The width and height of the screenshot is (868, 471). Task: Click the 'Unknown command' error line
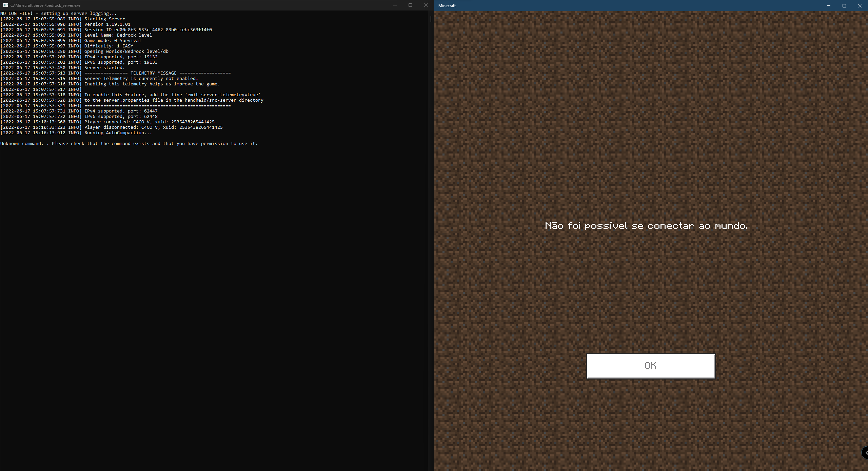click(129, 144)
